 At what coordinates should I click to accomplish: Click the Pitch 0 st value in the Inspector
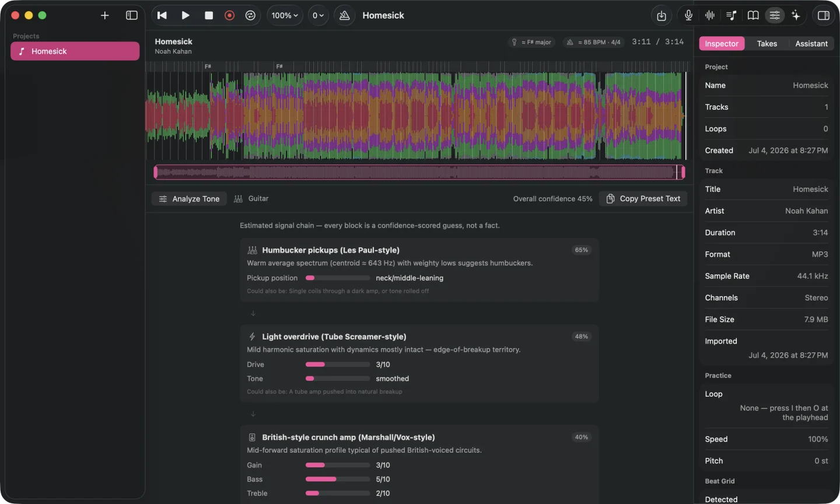pyautogui.click(x=821, y=461)
